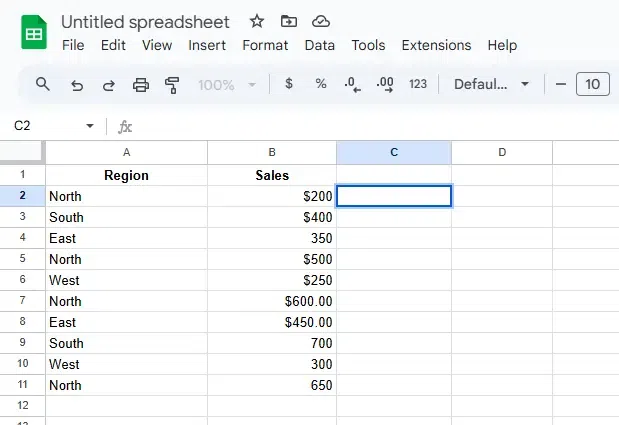Open the Data menu

(x=320, y=45)
